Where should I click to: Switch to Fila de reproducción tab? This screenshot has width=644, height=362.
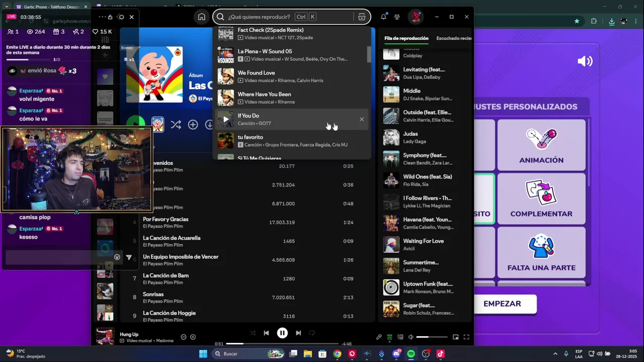[407, 38]
